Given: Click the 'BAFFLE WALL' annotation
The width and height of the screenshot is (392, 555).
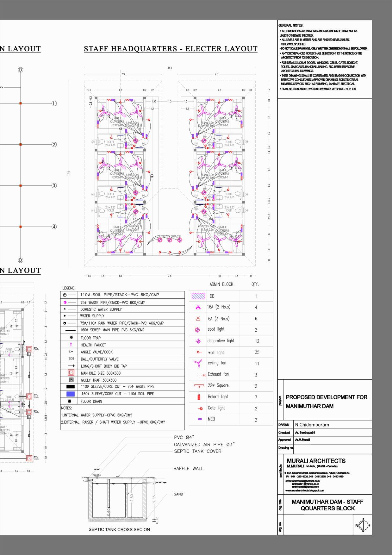Looking at the screenshot, I should 188,469.
